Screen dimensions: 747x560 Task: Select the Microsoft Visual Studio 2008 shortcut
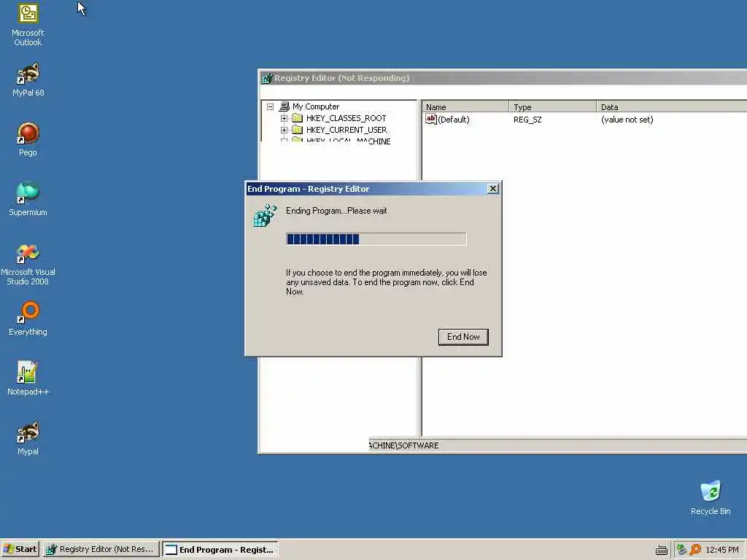(x=28, y=265)
